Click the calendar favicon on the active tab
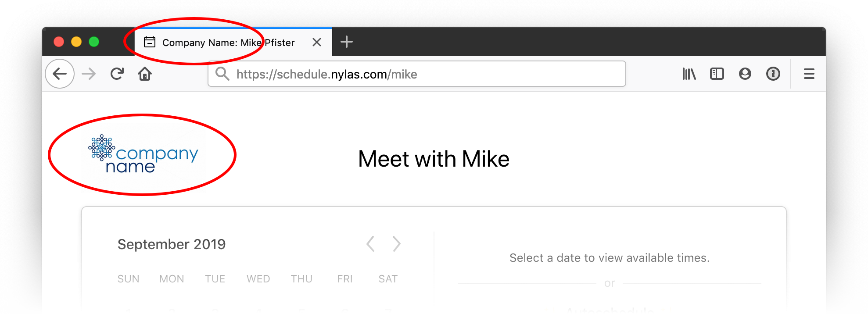 [150, 42]
